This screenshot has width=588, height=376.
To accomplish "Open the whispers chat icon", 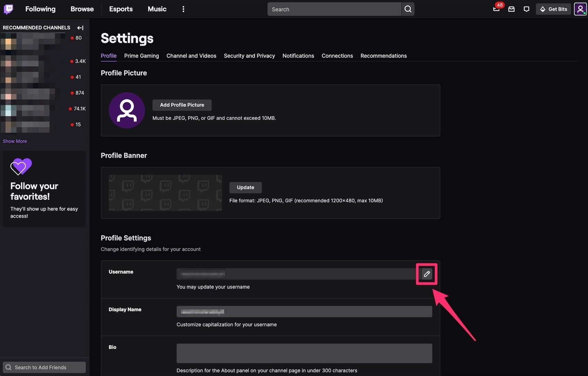I will coord(526,9).
